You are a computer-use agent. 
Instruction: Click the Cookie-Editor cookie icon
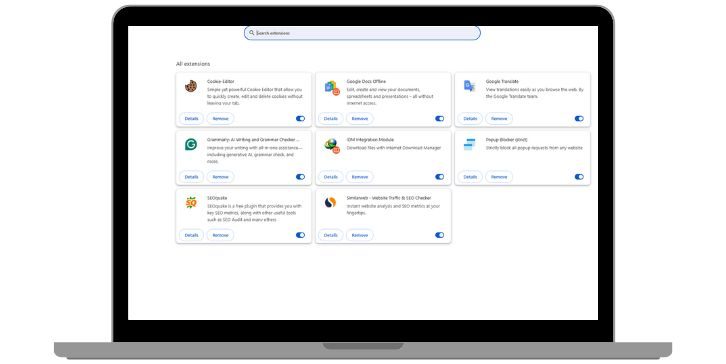pyautogui.click(x=191, y=86)
